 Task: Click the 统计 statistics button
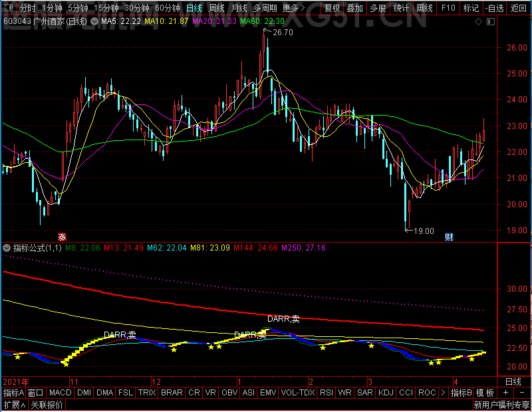[401, 8]
